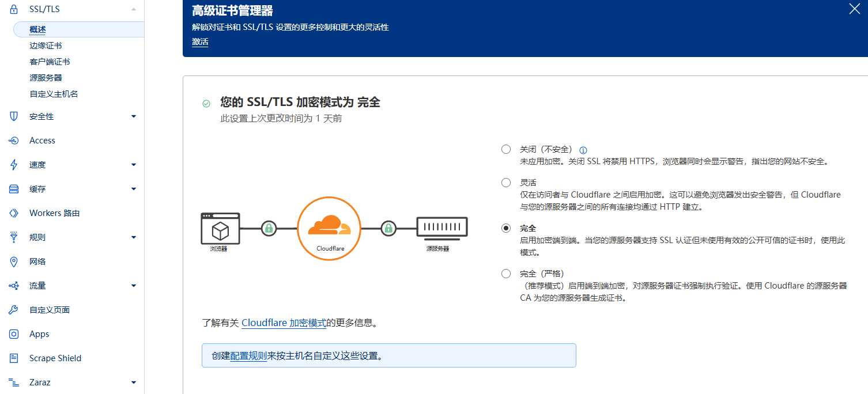Click info icon next to 关闭（不安全）
Image resolution: width=868 pixels, height=394 pixels.
coord(583,150)
